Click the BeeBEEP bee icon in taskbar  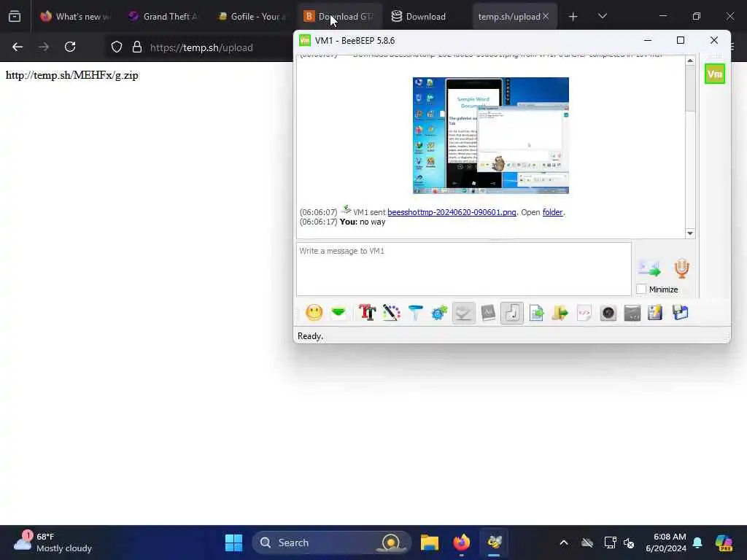494,542
